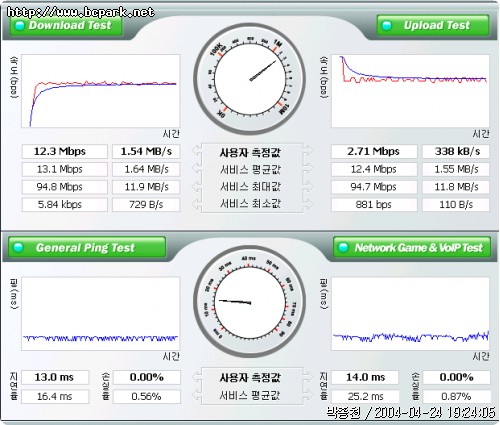Click the speed gauge dial at top
500x425 pixels.
click(250, 79)
